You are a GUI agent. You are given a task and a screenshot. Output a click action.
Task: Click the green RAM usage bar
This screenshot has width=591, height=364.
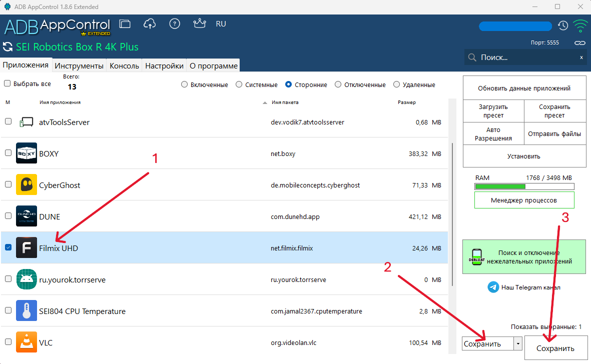click(524, 186)
